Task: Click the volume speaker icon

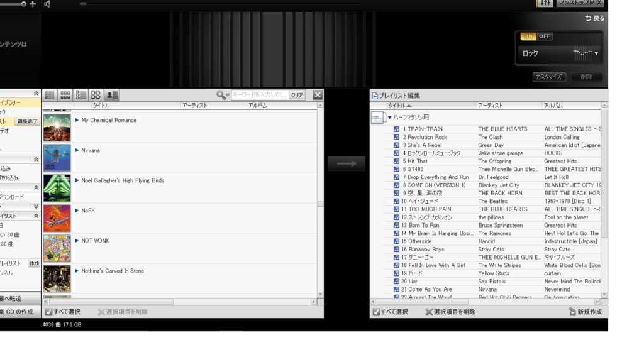Action: 47,4
